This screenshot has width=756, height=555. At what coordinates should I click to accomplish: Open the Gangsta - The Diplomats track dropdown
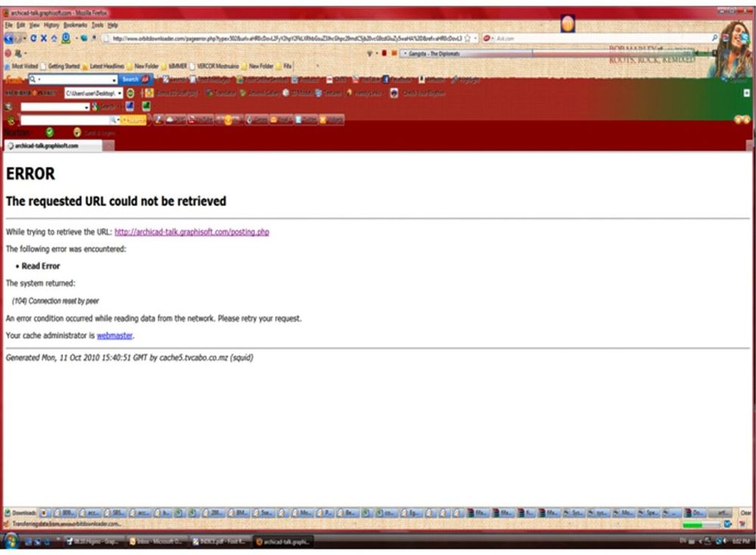pyautogui.click(x=405, y=54)
